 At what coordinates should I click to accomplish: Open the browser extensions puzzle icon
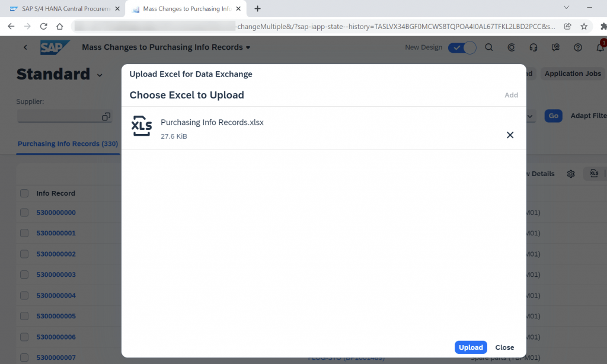pyautogui.click(x=603, y=26)
